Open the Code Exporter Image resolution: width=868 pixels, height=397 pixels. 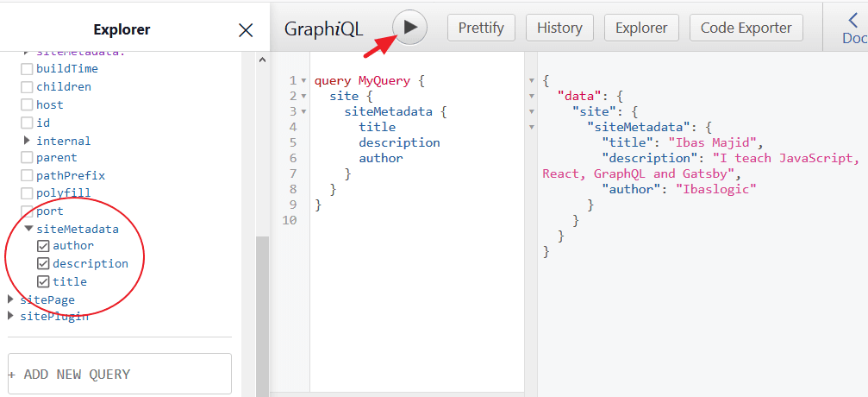pyautogui.click(x=746, y=28)
